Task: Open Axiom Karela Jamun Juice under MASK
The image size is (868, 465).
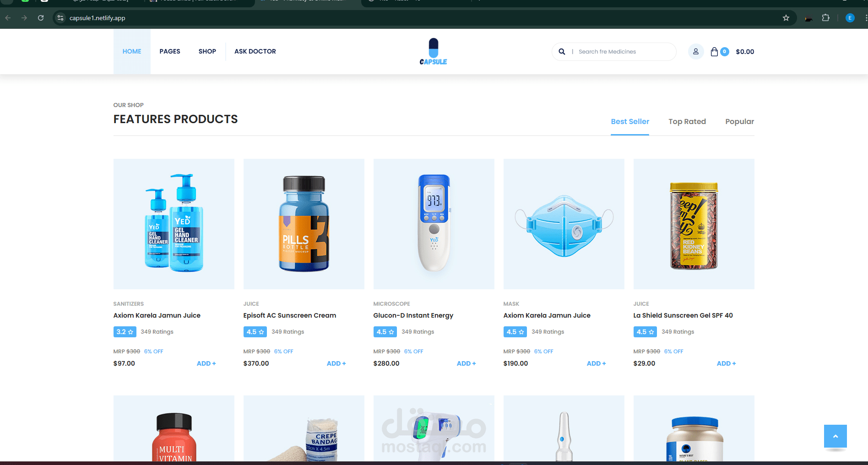Action: pos(547,315)
